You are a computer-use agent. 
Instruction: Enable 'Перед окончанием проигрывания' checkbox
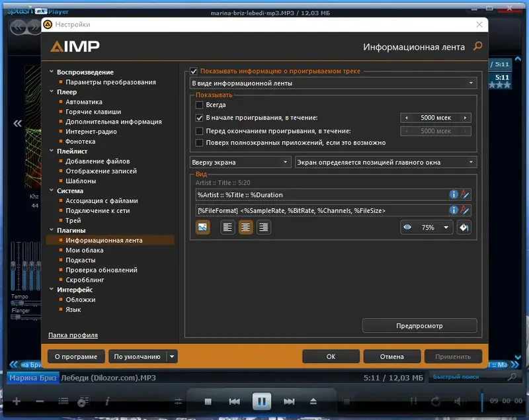[x=199, y=131]
